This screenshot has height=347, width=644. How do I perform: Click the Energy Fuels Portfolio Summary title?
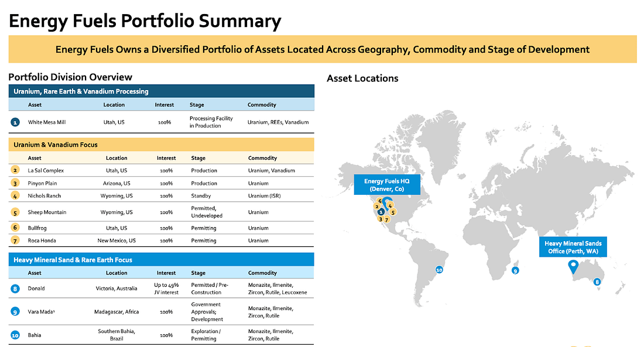[x=145, y=20]
